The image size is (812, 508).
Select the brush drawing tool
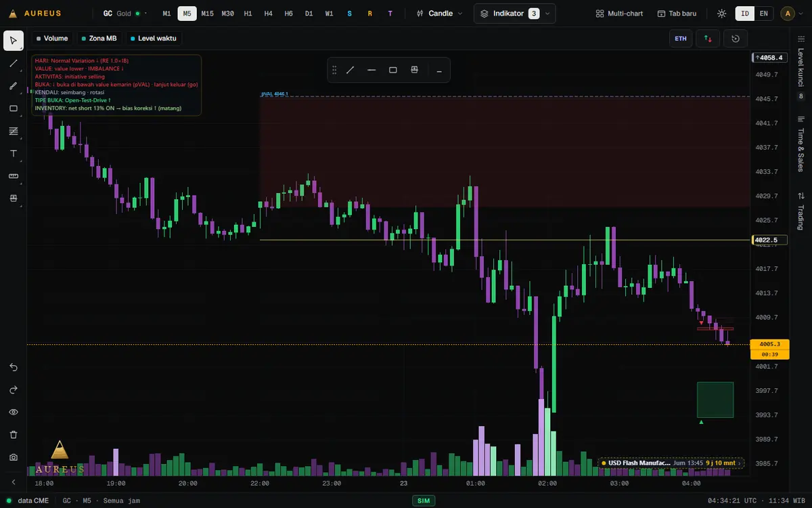[x=14, y=86]
